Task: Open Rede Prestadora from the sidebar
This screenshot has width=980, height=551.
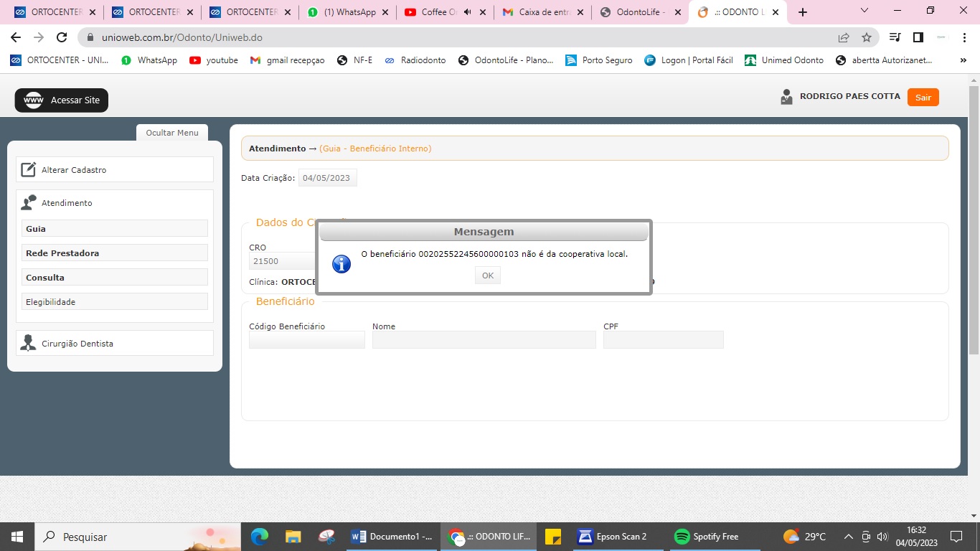Action: coord(115,253)
